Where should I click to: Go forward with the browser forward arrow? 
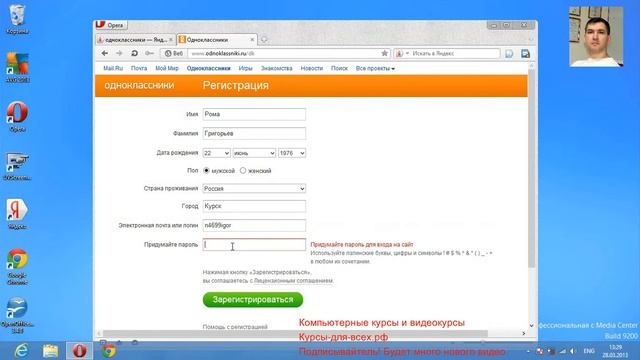point(119,53)
